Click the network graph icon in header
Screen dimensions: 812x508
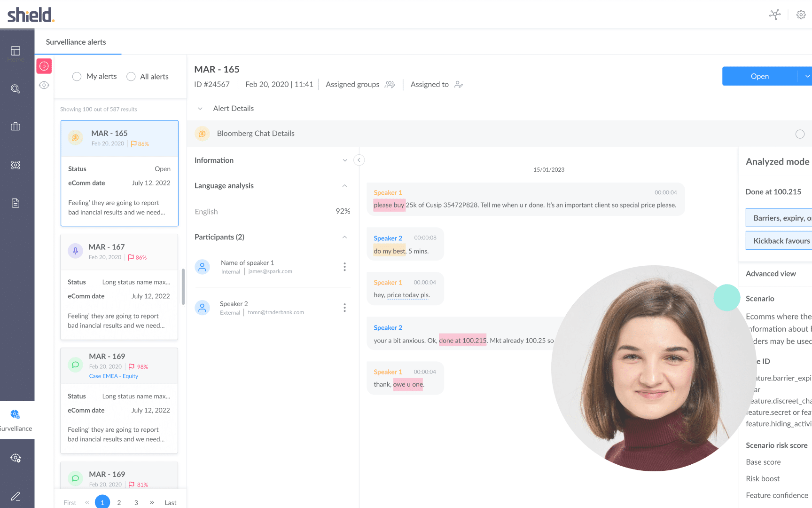[775, 15]
